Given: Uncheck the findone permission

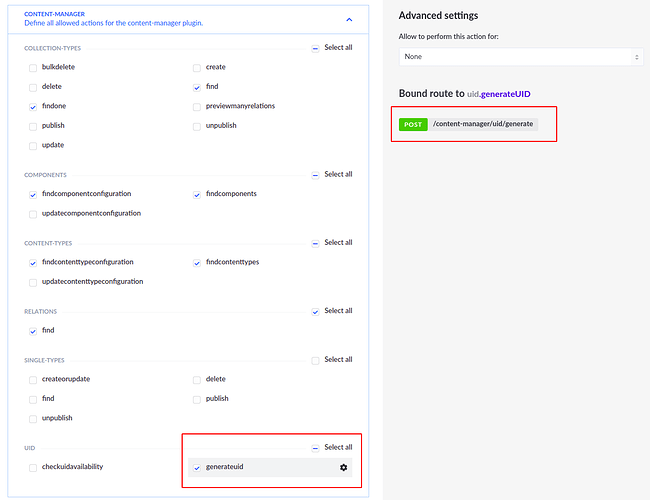Looking at the screenshot, I should (33, 106).
